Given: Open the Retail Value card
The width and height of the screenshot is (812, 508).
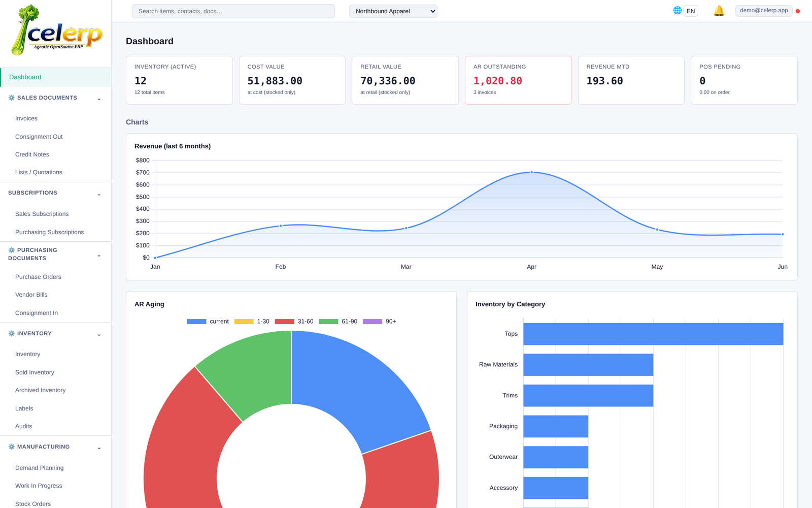Looking at the screenshot, I should [x=405, y=80].
